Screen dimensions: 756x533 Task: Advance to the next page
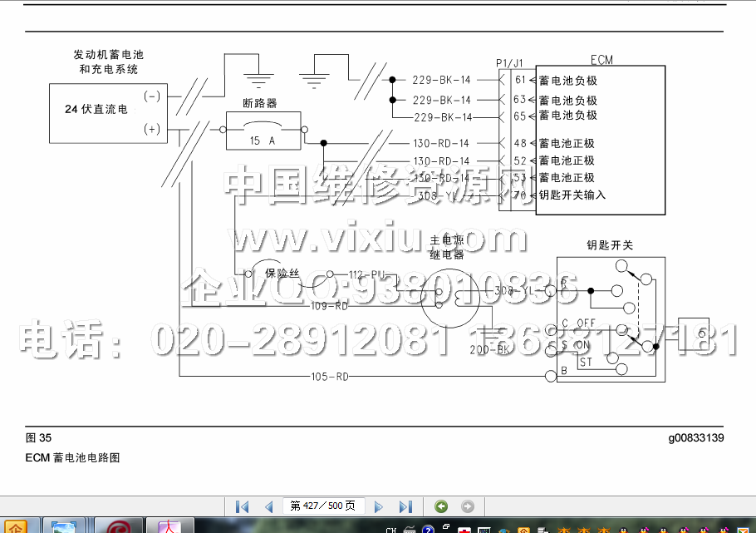[379, 506]
